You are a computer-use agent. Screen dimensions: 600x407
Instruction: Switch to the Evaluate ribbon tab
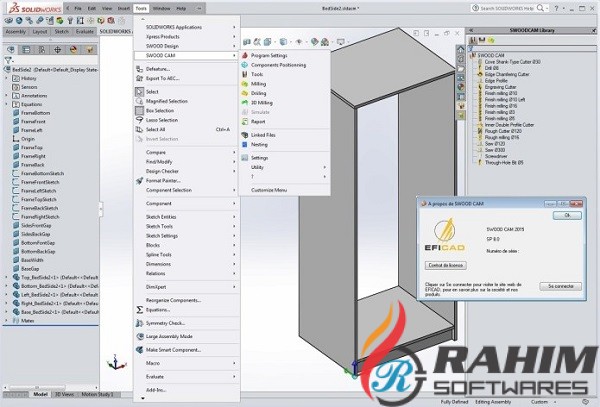[85, 32]
